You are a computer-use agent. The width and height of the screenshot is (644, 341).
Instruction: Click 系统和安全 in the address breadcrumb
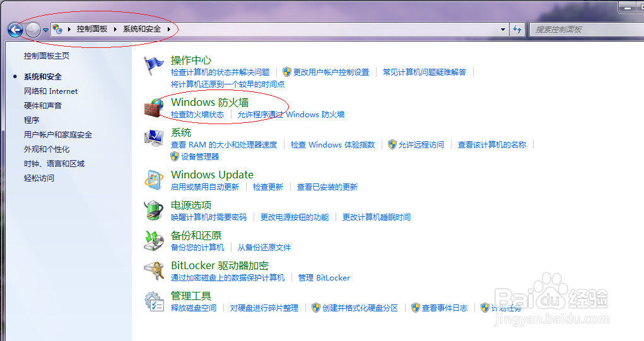(x=142, y=29)
